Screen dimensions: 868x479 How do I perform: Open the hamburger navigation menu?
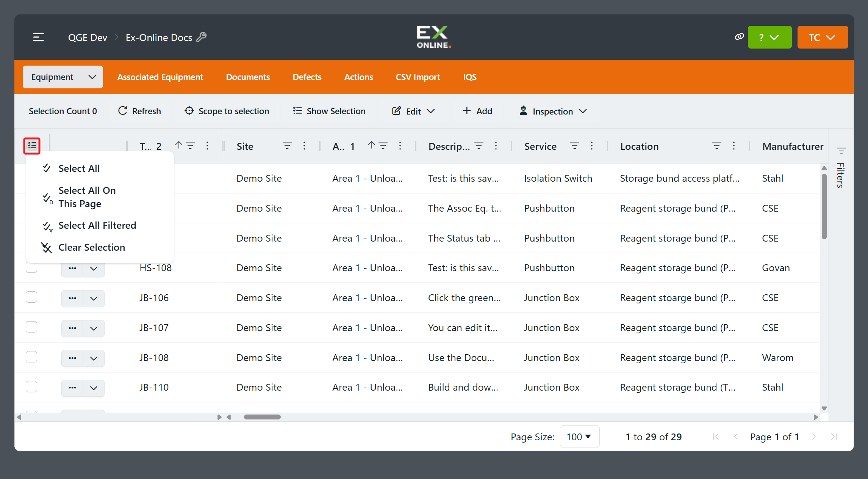pyautogui.click(x=38, y=37)
